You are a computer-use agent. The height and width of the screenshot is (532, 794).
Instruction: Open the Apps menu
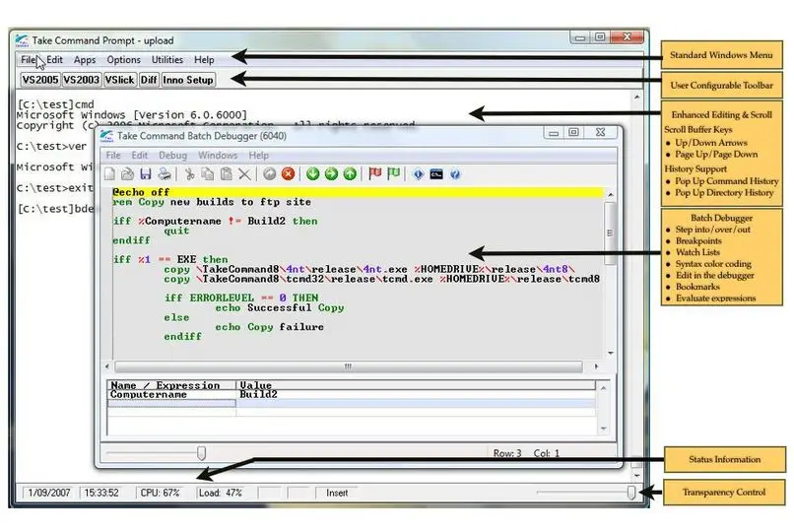point(85,60)
